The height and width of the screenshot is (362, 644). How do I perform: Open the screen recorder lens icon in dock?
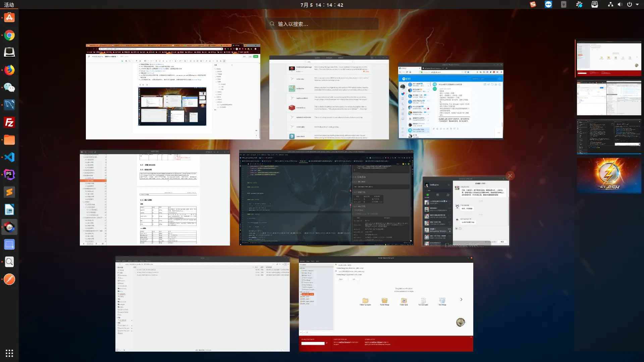[x=9, y=227]
